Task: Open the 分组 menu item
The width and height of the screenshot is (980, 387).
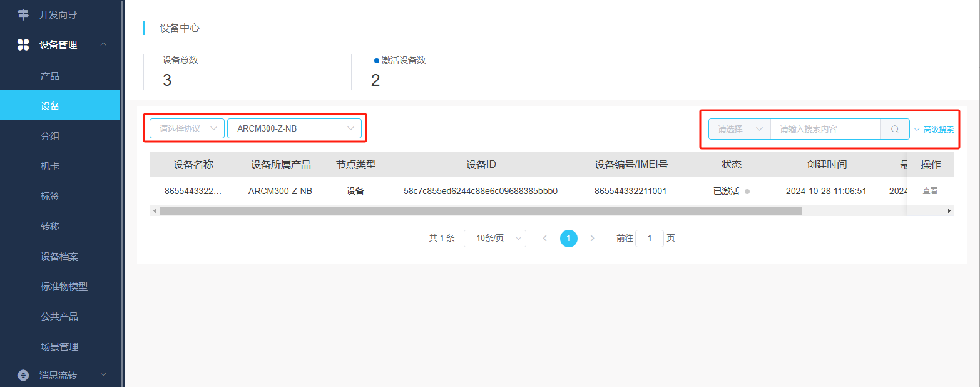Action: [50, 136]
